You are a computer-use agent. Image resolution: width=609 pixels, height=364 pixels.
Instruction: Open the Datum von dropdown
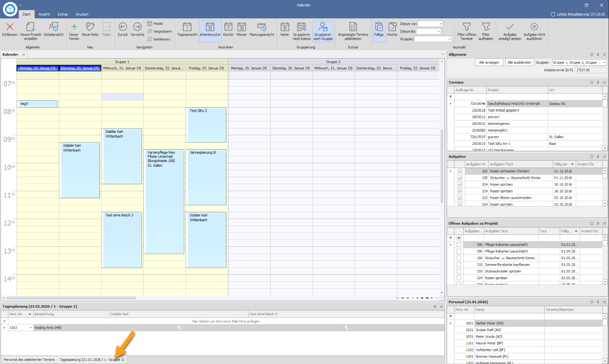click(x=440, y=24)
